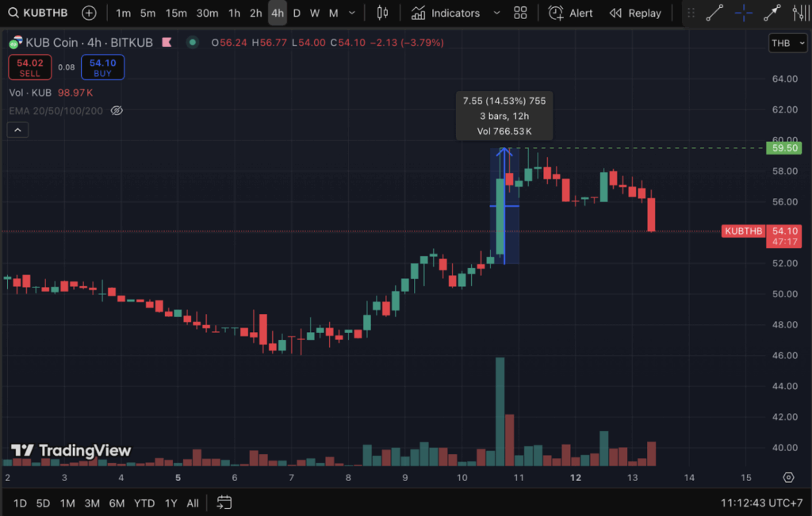Open the layout templates grid icon
Viewport: 812px width, 516px height.
pyautogui.click(x=520, y=13)
